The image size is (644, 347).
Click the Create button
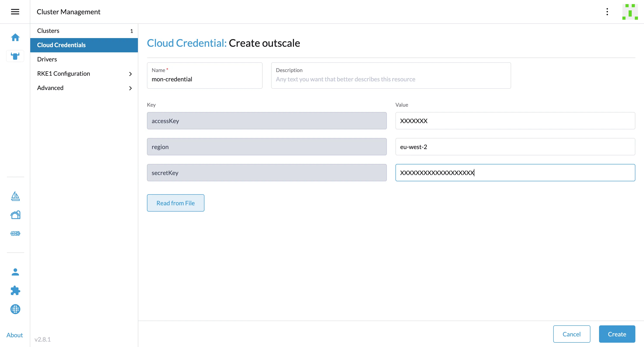tap(617, 334)
